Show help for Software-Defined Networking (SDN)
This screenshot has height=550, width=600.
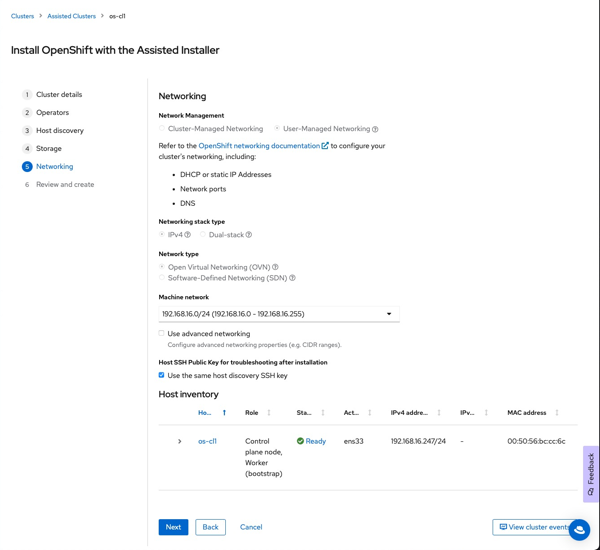pyautogui.click(x=292, y=278)
